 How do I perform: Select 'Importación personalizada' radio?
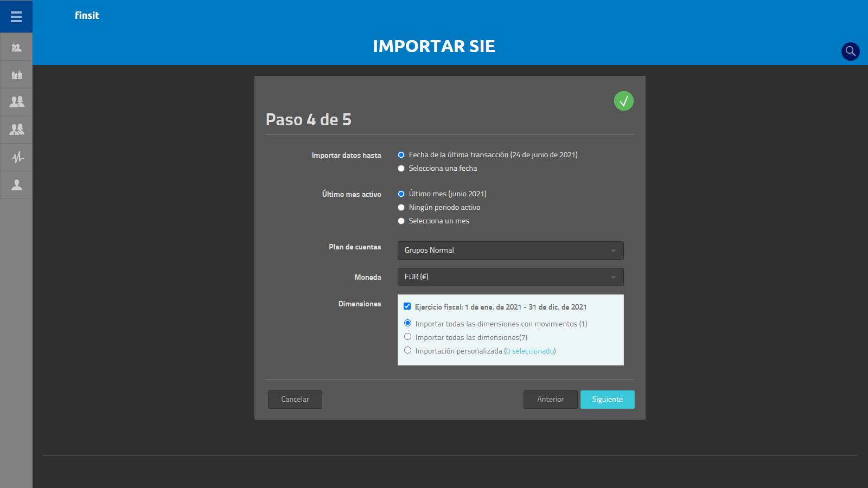tap(408, 350)
